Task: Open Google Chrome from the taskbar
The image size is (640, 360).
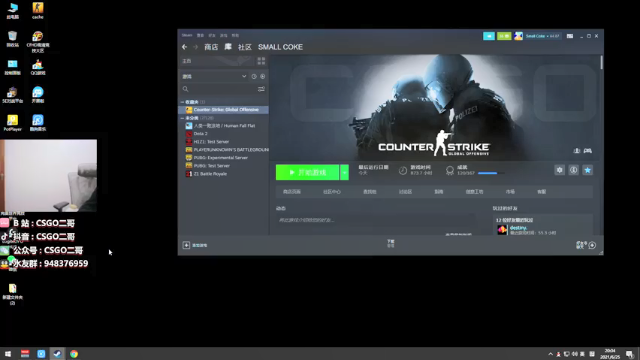Action: pyautogui.click(x=74, y=353)
